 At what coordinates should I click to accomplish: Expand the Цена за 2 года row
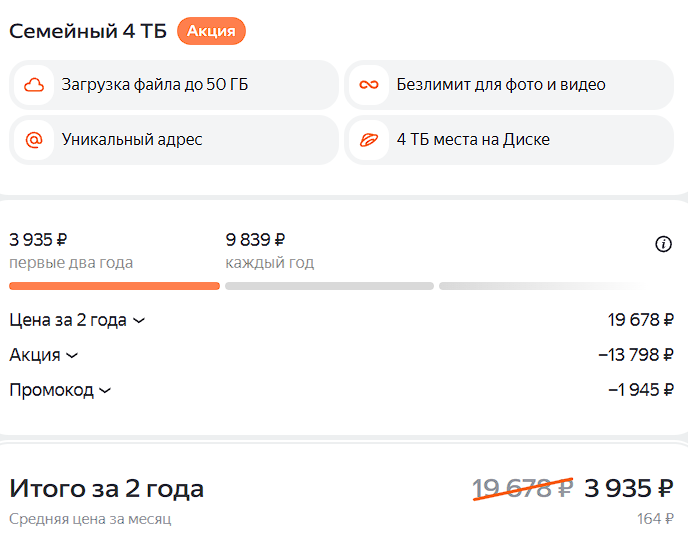tap(77, 321)
